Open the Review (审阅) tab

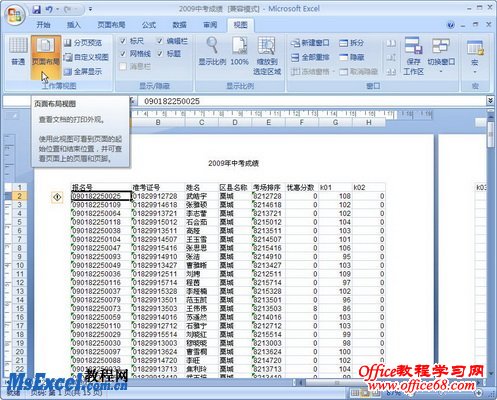210,25
